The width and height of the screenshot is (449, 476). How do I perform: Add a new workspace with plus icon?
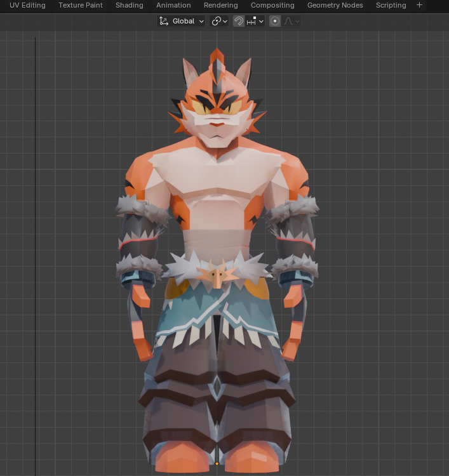[x=420, y=5]
